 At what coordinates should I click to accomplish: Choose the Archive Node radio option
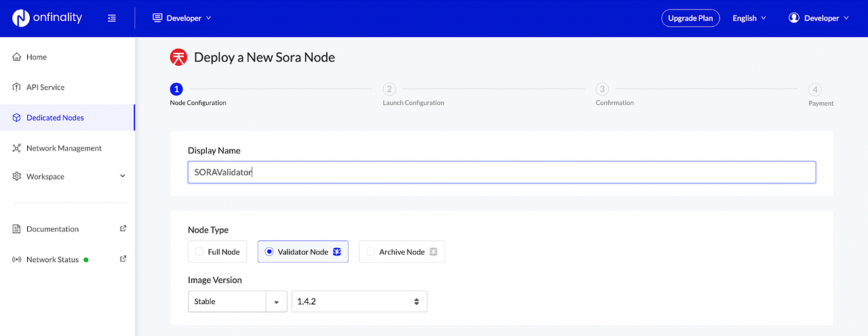401,252
